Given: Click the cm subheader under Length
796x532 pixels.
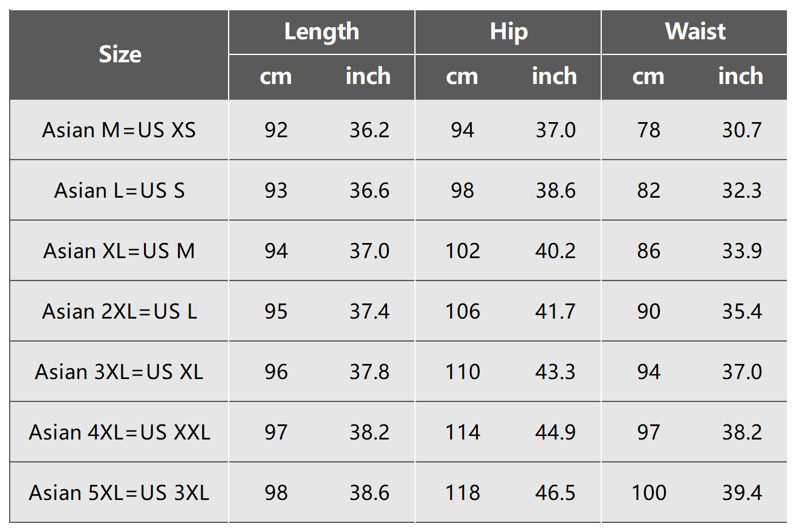Looking at the screenshot, I should (275, 77).
